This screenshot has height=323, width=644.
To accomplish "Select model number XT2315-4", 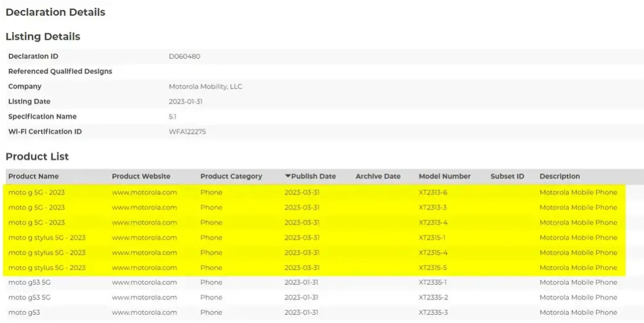I will tap(433, 252).
